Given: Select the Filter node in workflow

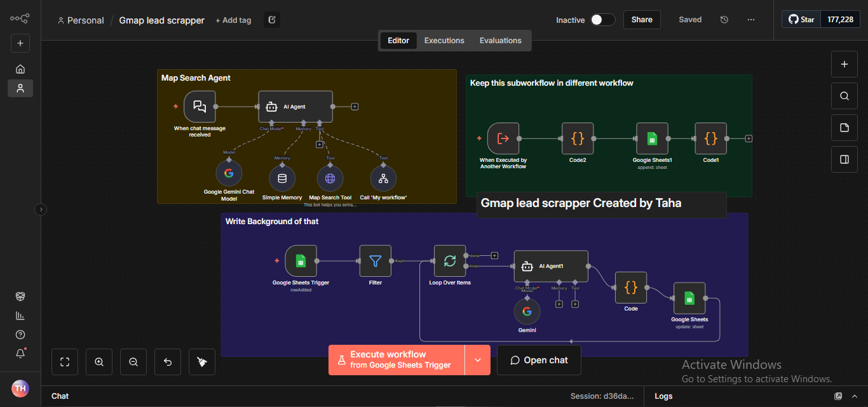Looking at the screenshot, I should (x=375, y=261).
